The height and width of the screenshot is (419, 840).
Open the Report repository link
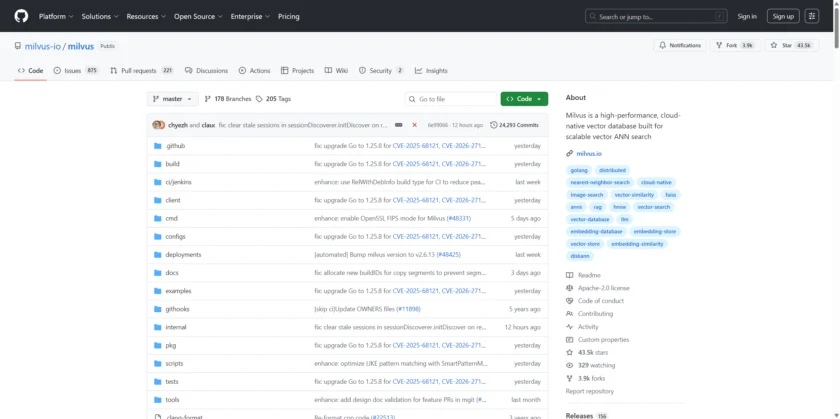pyautogui.click(x=590, y=392)
